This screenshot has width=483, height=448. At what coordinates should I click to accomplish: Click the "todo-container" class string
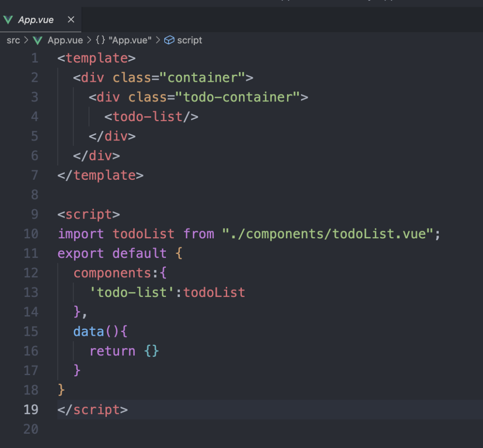click(237, 97)
